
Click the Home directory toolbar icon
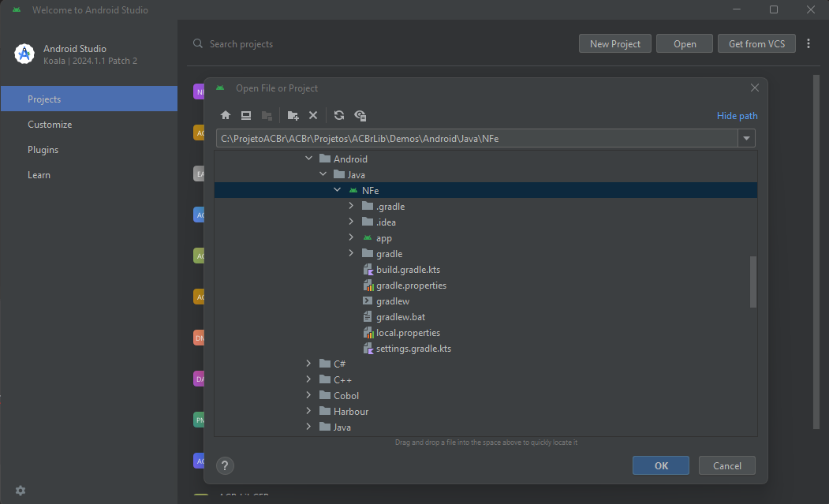tap(226, 115)
